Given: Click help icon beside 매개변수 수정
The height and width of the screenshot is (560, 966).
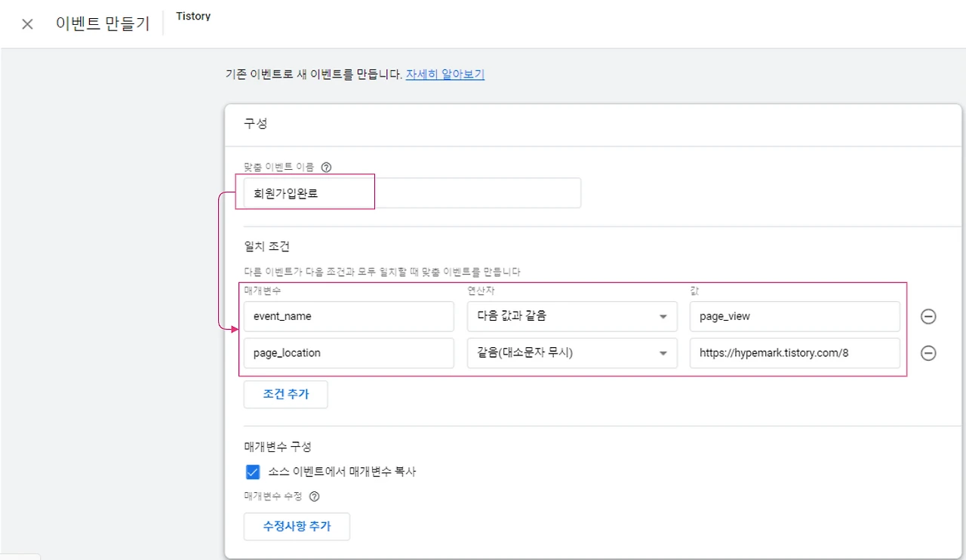Looking at the screenshot, I should click(x=315, y=497).
